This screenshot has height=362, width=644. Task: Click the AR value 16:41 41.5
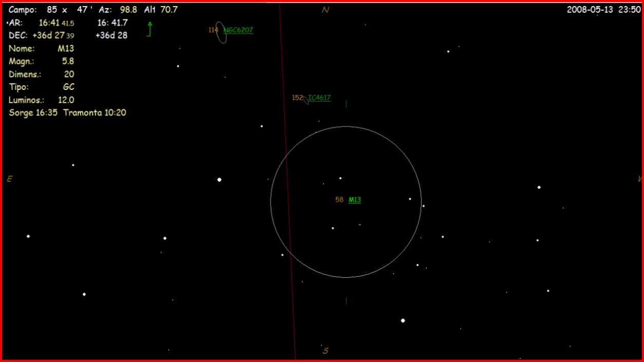(56, 23)
